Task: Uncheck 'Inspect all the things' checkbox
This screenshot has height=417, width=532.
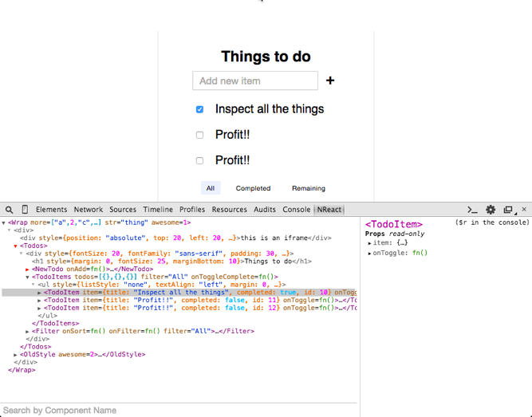Action: point(199,109)
